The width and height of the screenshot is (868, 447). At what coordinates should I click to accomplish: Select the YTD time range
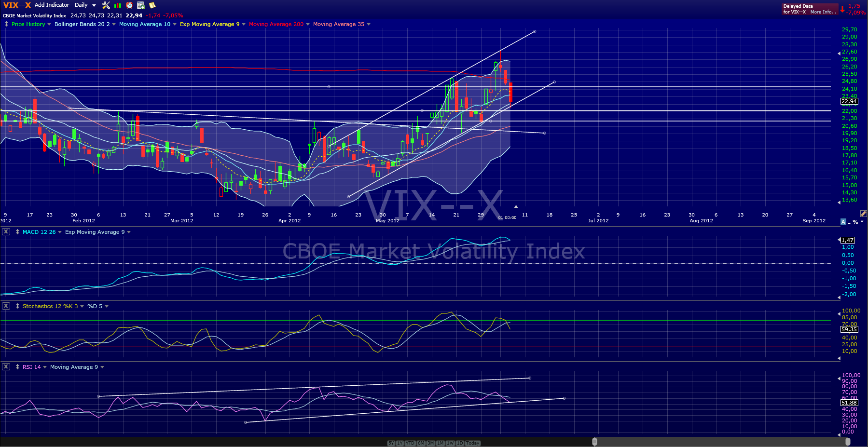410,443
